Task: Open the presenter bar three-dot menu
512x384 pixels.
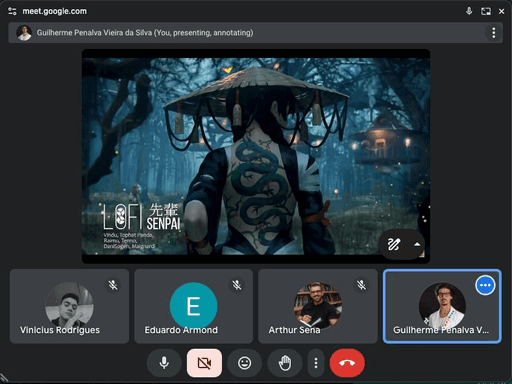Action: 494,33
